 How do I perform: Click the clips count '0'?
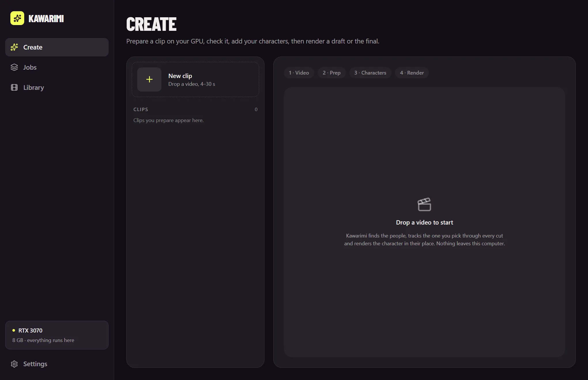pos(256,109)
